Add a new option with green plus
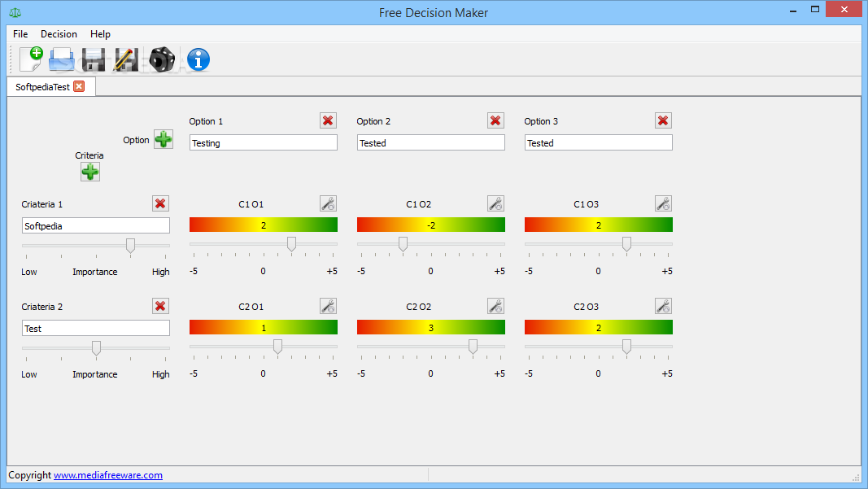The width and height of the screenshot is (868, 489). [164, 140]
